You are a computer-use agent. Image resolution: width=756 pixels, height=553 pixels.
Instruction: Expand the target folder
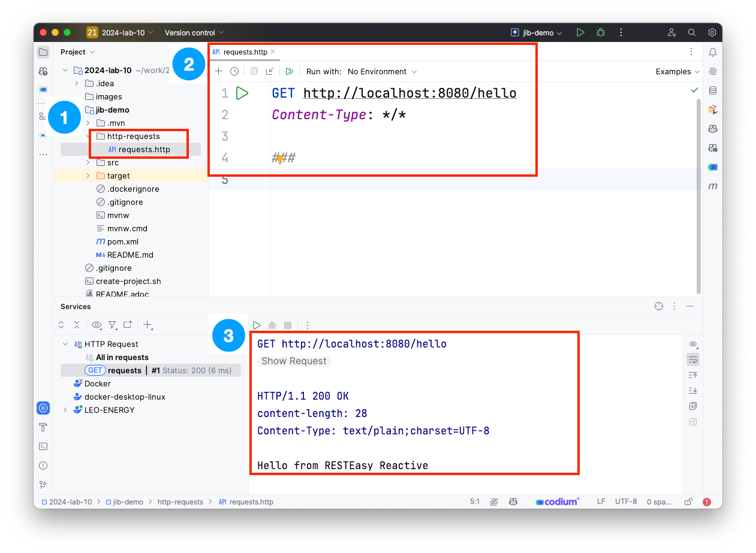(88, 176)
